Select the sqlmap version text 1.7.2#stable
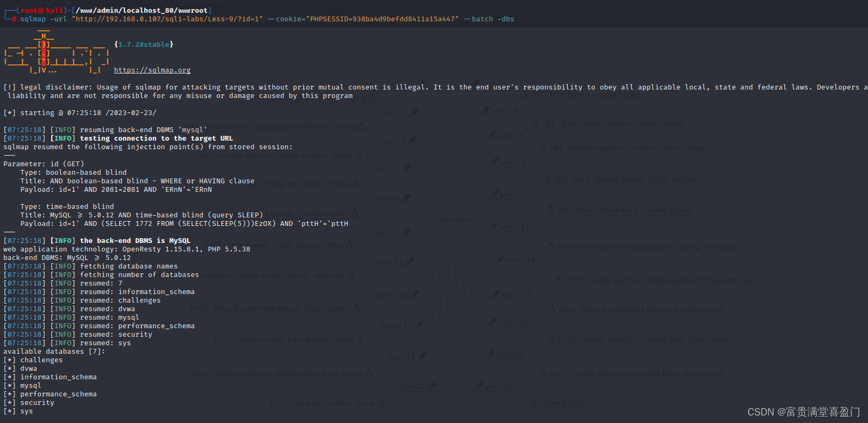The width and height of the screenshot is (868, 423). pyautogui.click(x=144, y=45)
